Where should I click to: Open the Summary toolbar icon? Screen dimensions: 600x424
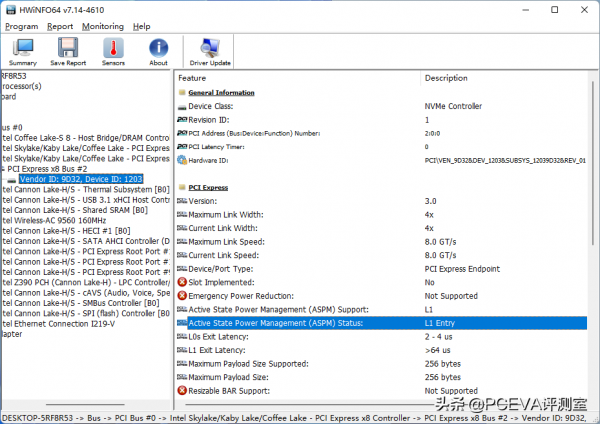click(x=23, y=51)
